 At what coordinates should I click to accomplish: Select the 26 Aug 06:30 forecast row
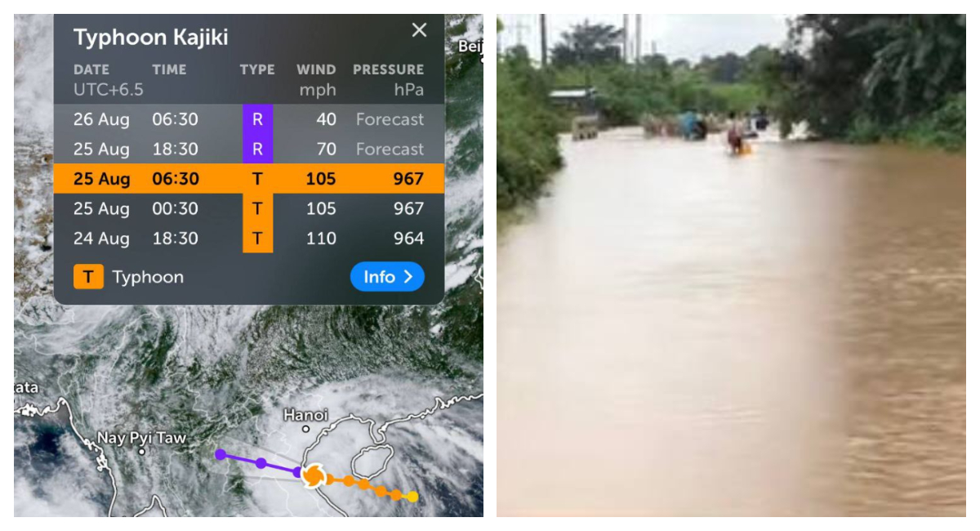tap(249, 119)
